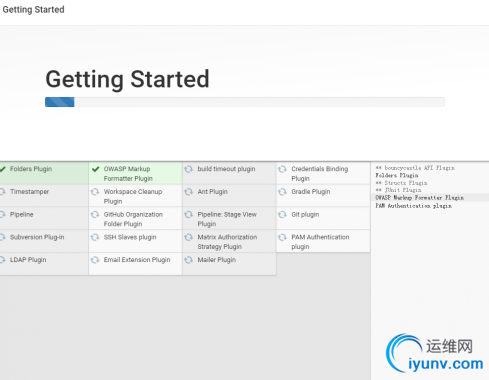Select the Timestamper plugin cell
This screenshot has height=380, width=489.
pyautogui.click(x=44, y=196)
